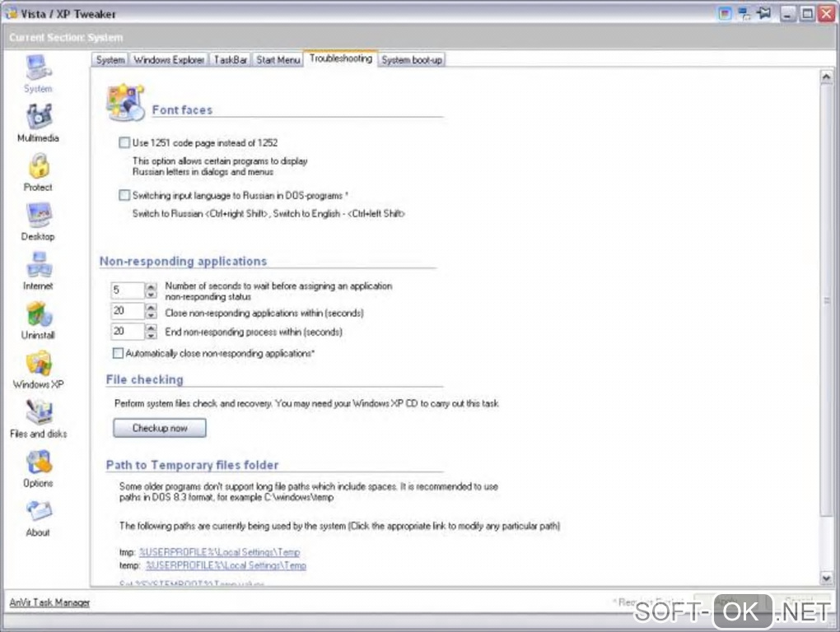
Task: Click the vertical scrollbar thumb
Action: coord(826,300)
